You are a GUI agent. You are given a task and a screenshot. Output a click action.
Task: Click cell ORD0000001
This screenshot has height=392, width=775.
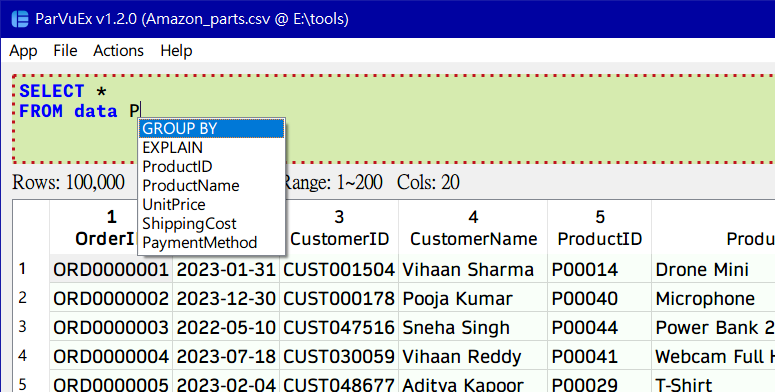[111, 269]
